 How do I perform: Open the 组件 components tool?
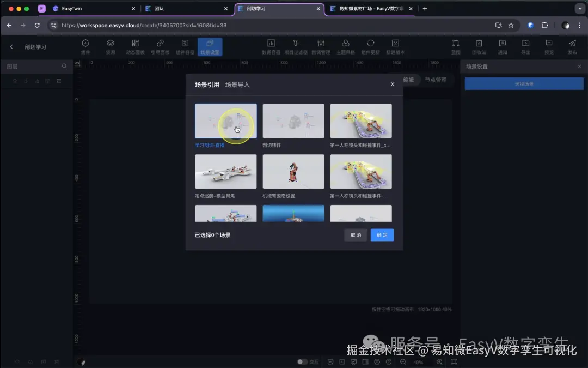85,46
